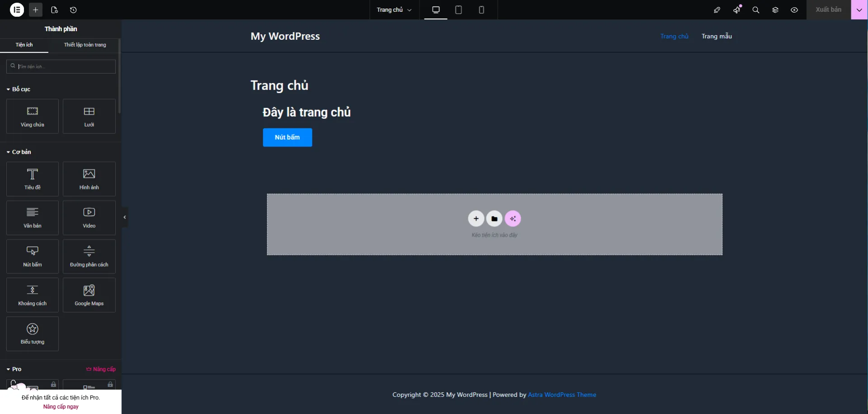Select the Khoảng cách spacer widget
Screen dimensions: 868x414
tap(33, 295)
